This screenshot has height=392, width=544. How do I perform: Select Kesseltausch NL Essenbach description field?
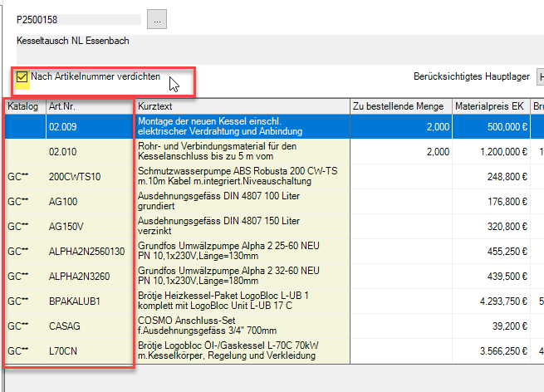point(281,49)
